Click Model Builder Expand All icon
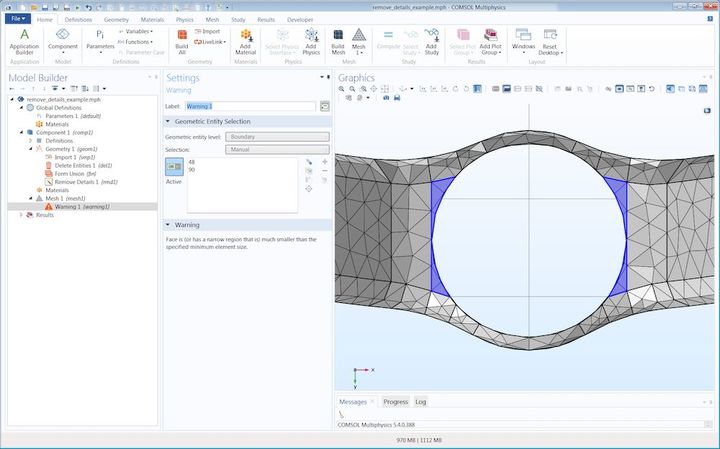Viewport: 720px width, 449px height. [x=85, y=88]
